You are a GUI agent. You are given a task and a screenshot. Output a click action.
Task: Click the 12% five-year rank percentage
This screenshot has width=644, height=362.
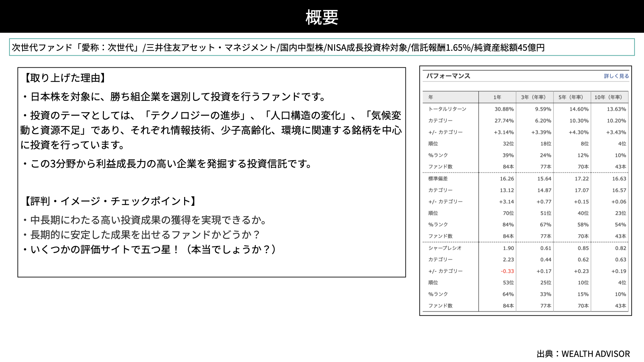(x=583, y=155)
